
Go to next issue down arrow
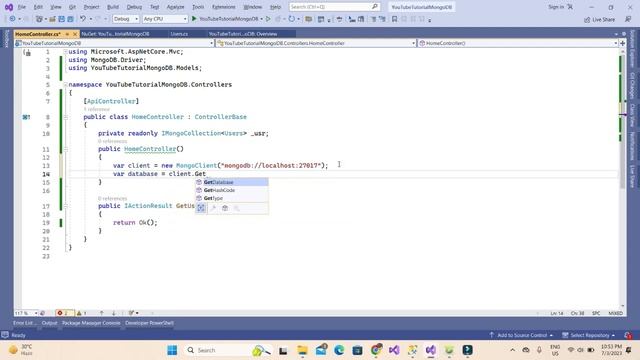pos(113,313)
